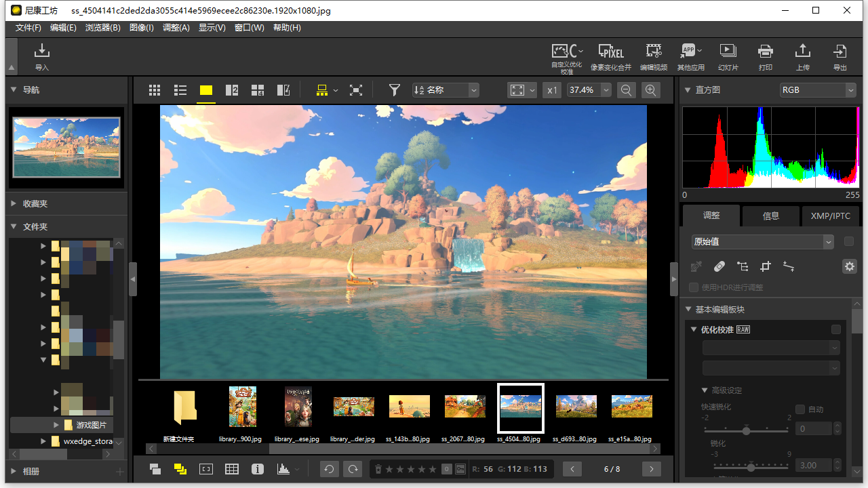
Task: Open the 调整(A) menu
Action: [x=176, y=28]
